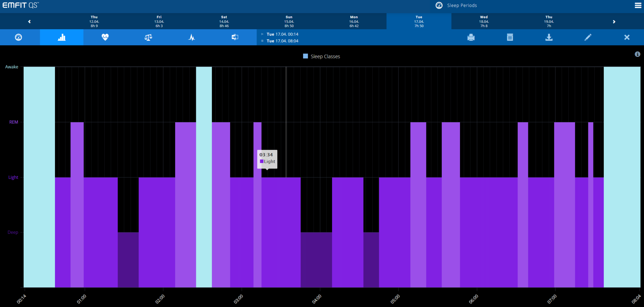The width and height of the screenshot is (644, 307).
Task: Open the notes document icon
Action: (510, 37)
